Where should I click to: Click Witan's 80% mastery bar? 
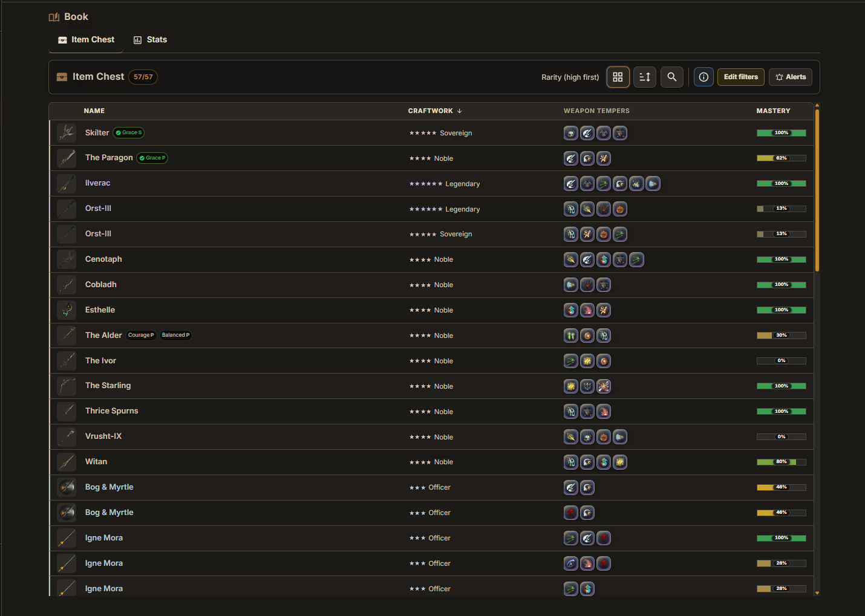point(782,462)
